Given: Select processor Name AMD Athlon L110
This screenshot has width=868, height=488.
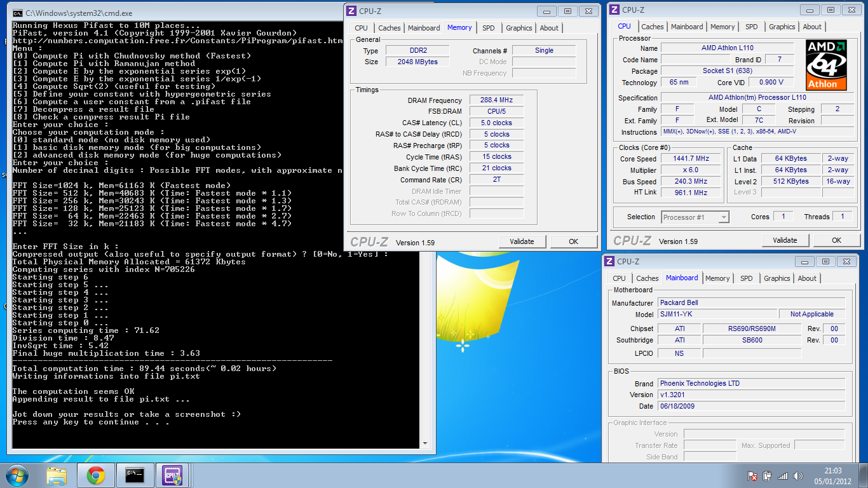Looking at the screenshot, I should point(727,48).
